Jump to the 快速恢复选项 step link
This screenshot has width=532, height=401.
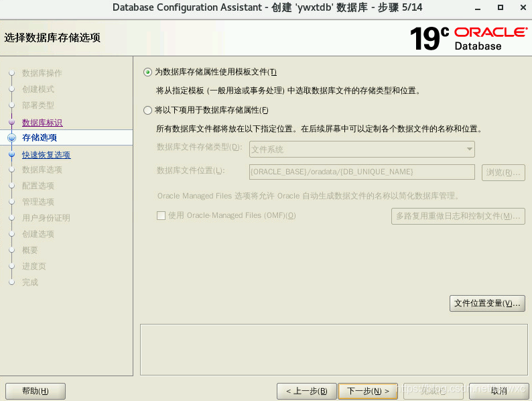(x=46, y=155)
